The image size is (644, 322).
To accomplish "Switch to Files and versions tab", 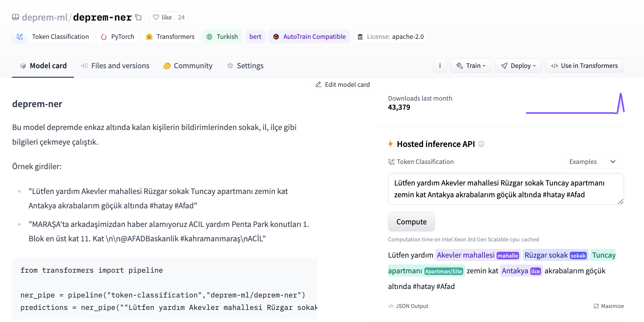I will [115, 66].
